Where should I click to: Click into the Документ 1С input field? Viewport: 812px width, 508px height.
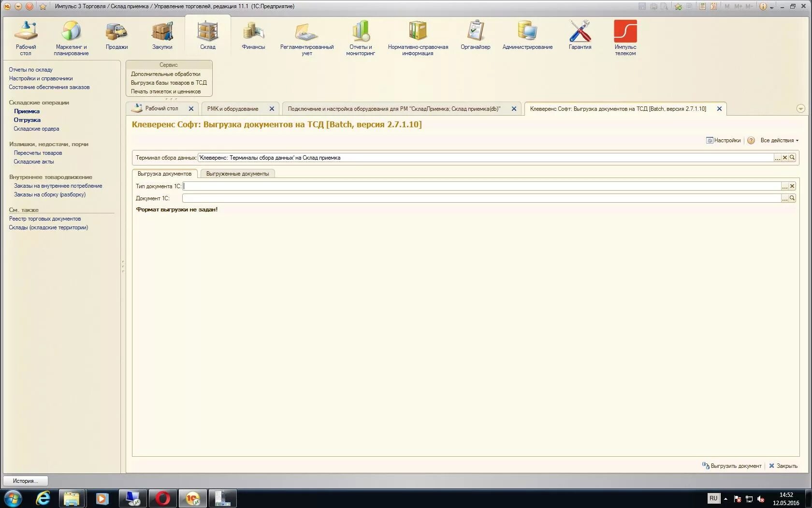coord(481,198)
